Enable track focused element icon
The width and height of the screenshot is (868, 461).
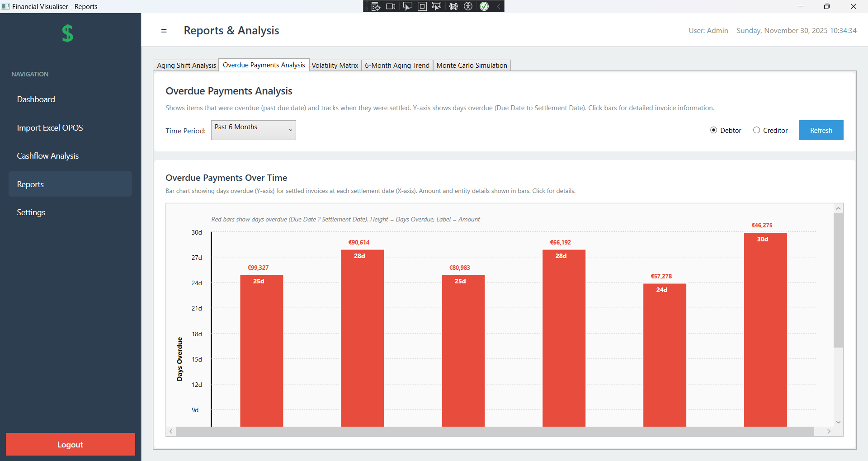click(437, 6)
